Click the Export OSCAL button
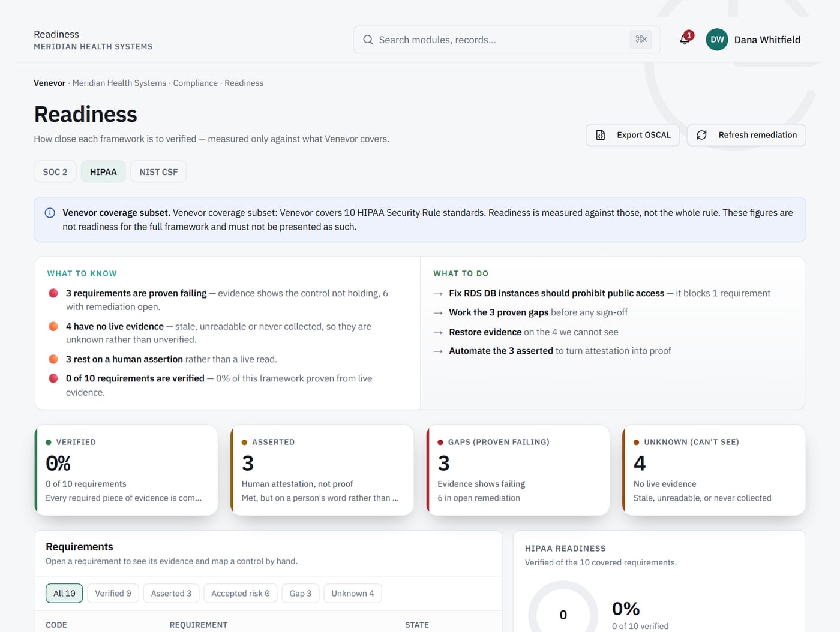The image size is (840, 632). (x=632, y=135)
